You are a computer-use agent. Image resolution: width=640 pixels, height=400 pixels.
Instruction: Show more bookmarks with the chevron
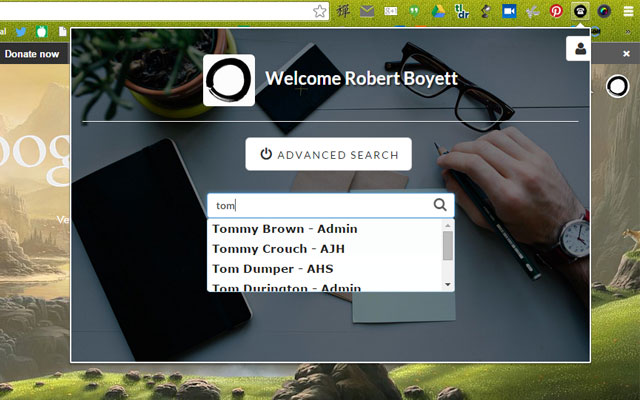pos(628,32)
